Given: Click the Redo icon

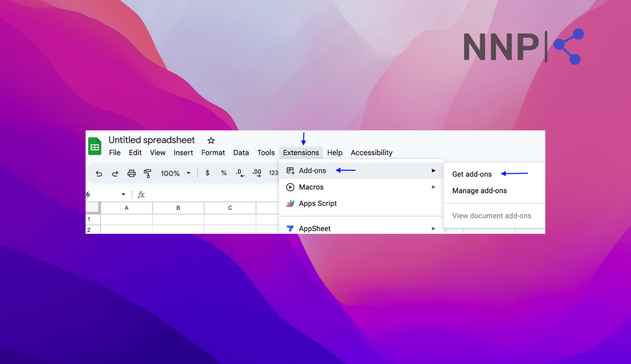Looking at the screenshot, I should [x=115, y=173].
